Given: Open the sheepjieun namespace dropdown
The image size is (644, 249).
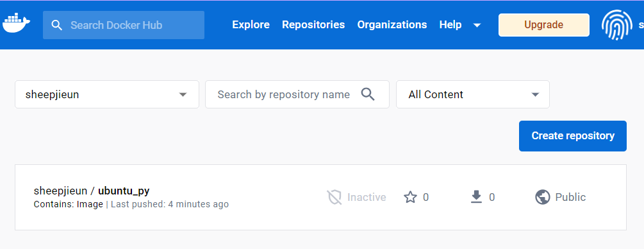Looking at the screenshot, I should point(107,94).
